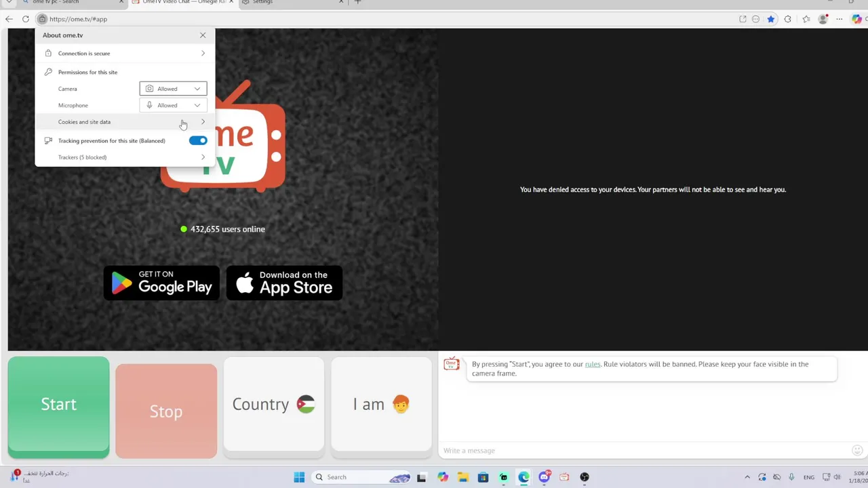This screenshot has height=488, width=868.
Task: Open browser Settings and more menu
Action: tap(841, 19)
